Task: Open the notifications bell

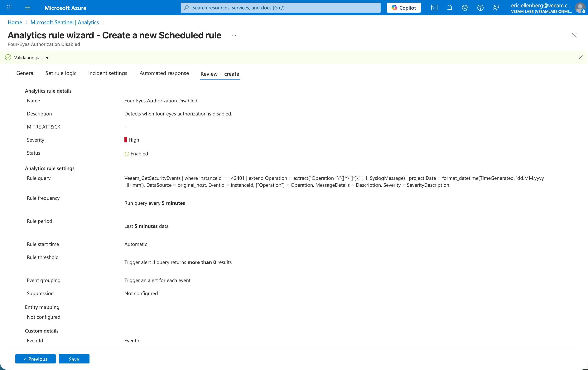Action: pyautogui.click(x=450, y=7)
